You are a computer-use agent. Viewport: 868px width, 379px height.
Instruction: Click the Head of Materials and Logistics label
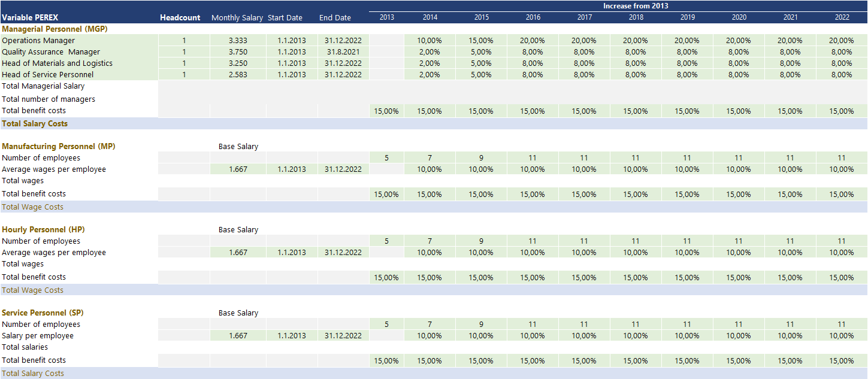click(57, 63)
